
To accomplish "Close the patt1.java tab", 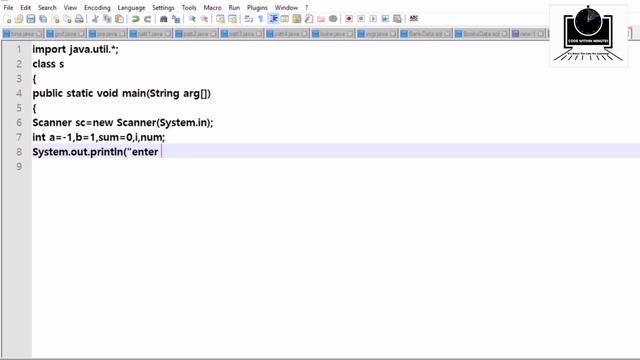I will point(168,34).
